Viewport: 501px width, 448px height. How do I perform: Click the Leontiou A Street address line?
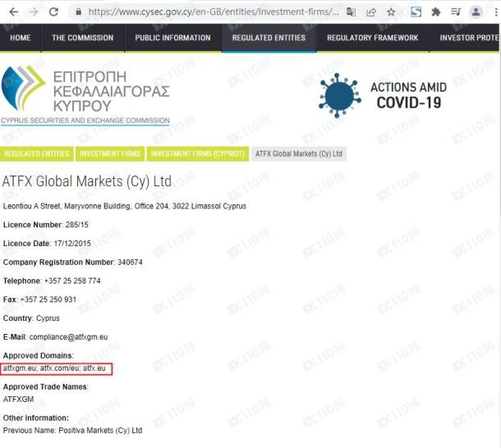tap(125, 206)
